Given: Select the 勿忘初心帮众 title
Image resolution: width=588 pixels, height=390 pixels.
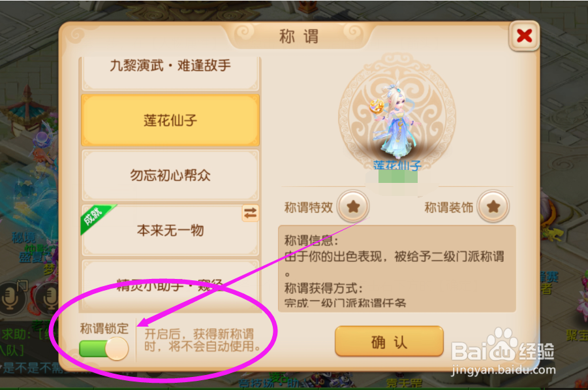Looking at the screenshot, I should pos(170,175).
